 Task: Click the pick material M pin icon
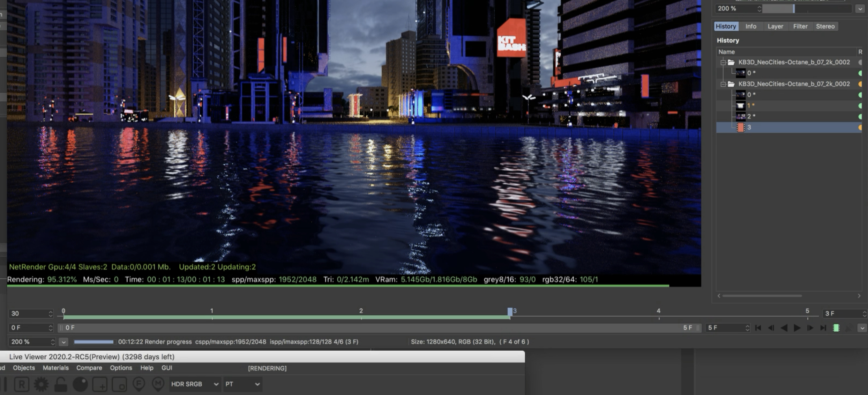pos(158,384)
